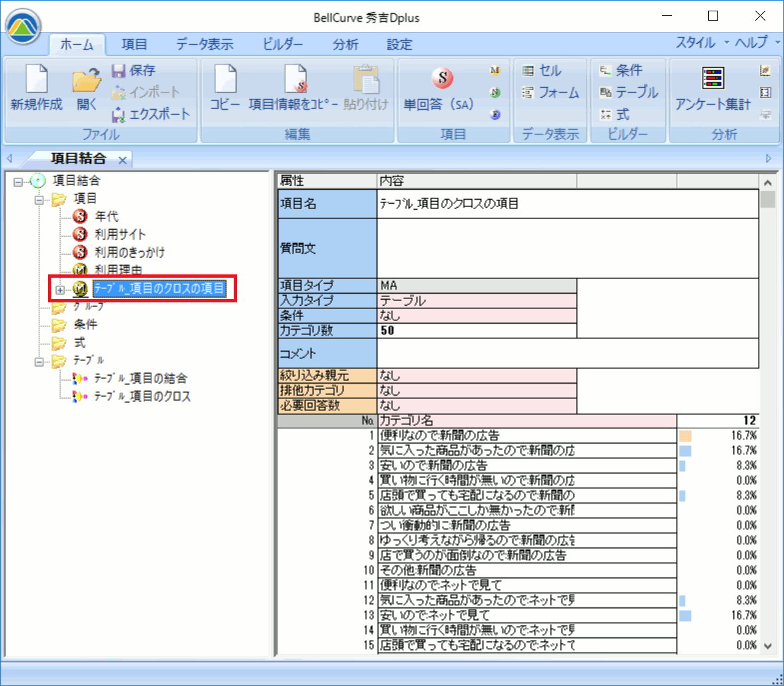Click the 必要回答数 value cell

coord(476,406)
